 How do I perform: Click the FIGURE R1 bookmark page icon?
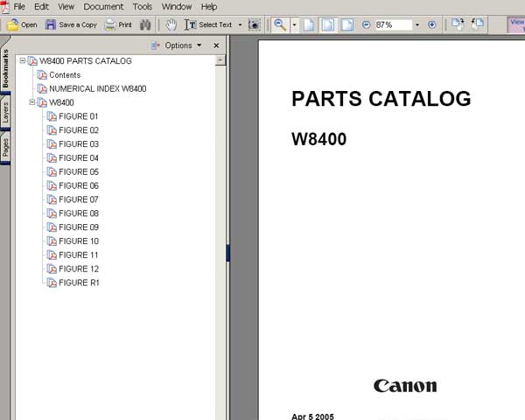pyautogui.click(x=52, y=283)
